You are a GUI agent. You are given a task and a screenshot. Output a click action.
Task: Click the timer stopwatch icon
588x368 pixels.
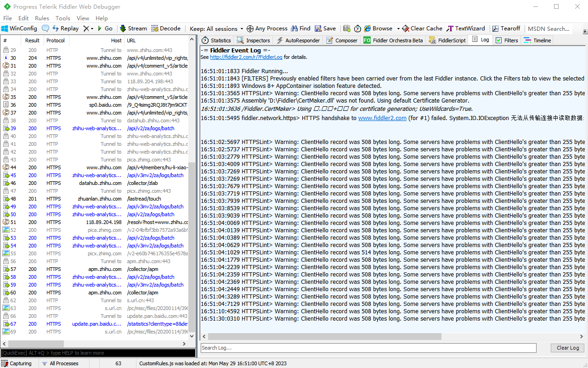click(x=357, y=29)
